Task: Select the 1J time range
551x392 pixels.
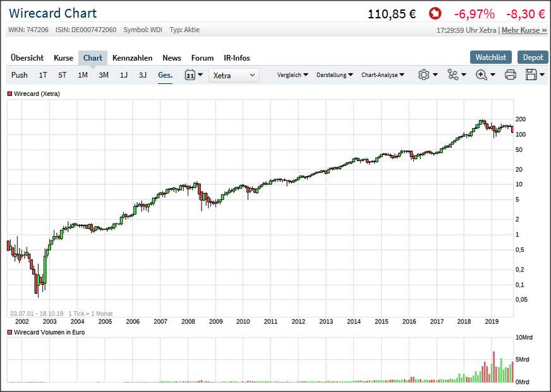Action: click(x=124, y=75)
